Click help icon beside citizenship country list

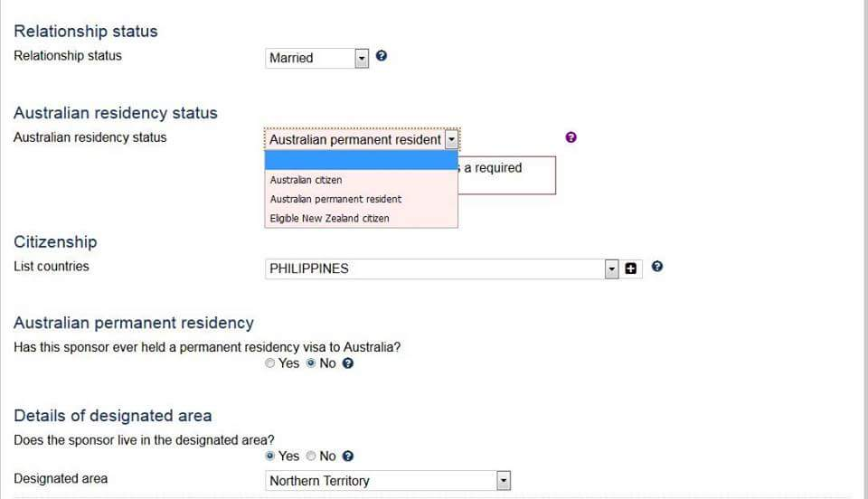(x=657, y=267)
